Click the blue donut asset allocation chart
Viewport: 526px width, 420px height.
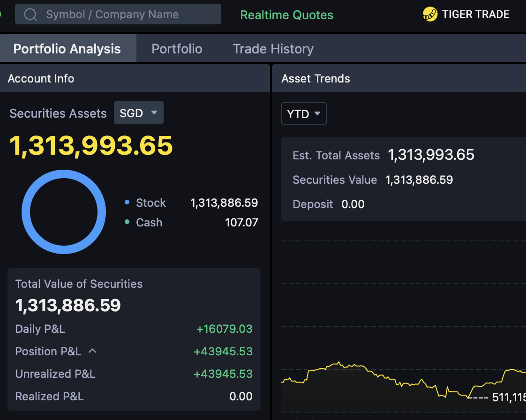(63, 212)
